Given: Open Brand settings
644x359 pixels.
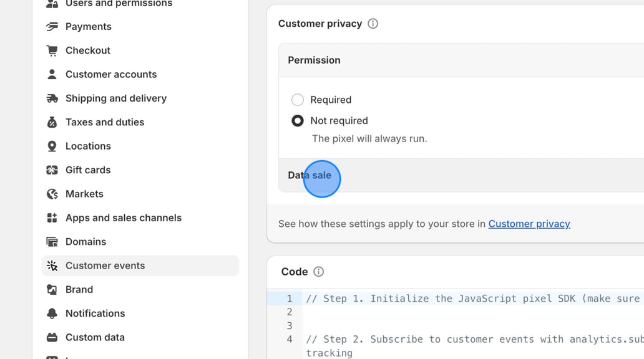Looking at the screenshot, I should (79, 289).
